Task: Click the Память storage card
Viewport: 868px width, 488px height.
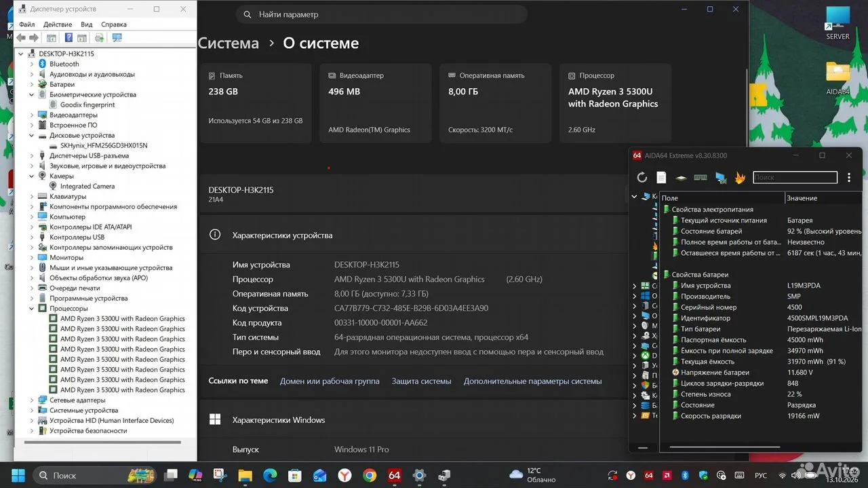Action: [x=256, y=103]
